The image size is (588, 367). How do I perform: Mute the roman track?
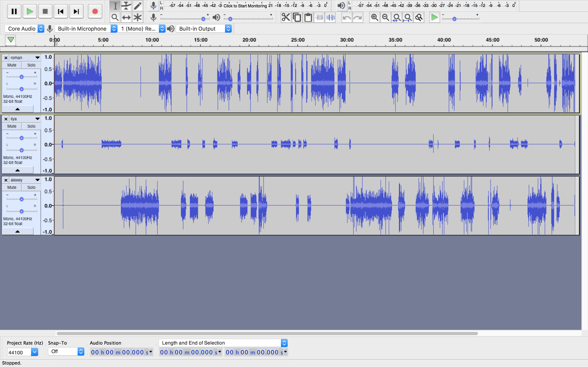point(12,65)
